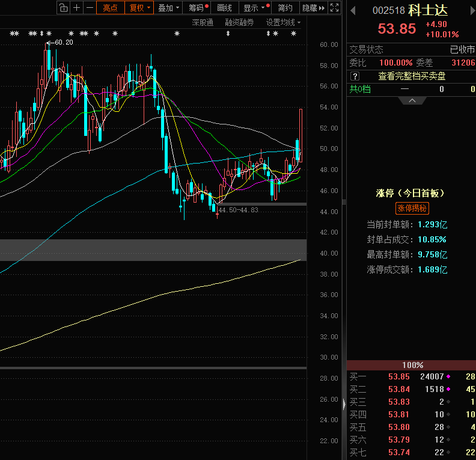Click the 委比 value 100.00%
The width and height of the screenshot is (476, 460).
(x=396, y=63)
